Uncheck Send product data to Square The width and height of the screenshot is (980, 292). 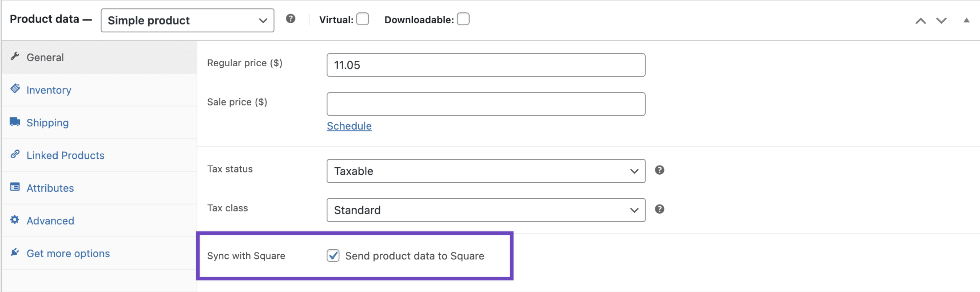coord(333,255)
